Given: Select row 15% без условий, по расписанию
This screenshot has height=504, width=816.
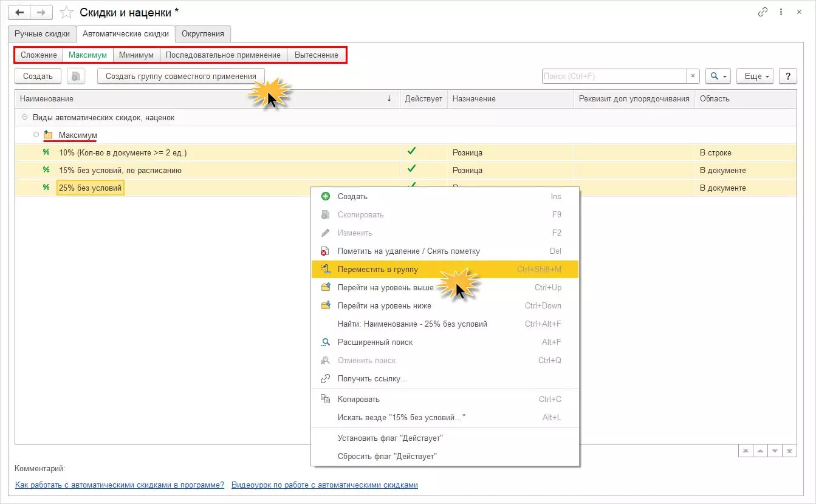Looking at the screenshot, I should point(406,170).
